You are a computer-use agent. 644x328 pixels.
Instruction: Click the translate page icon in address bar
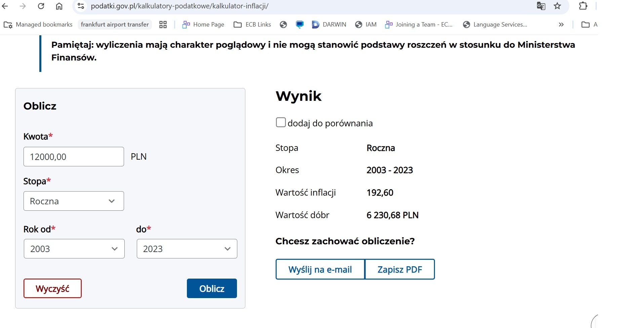[x=541, y=6]
